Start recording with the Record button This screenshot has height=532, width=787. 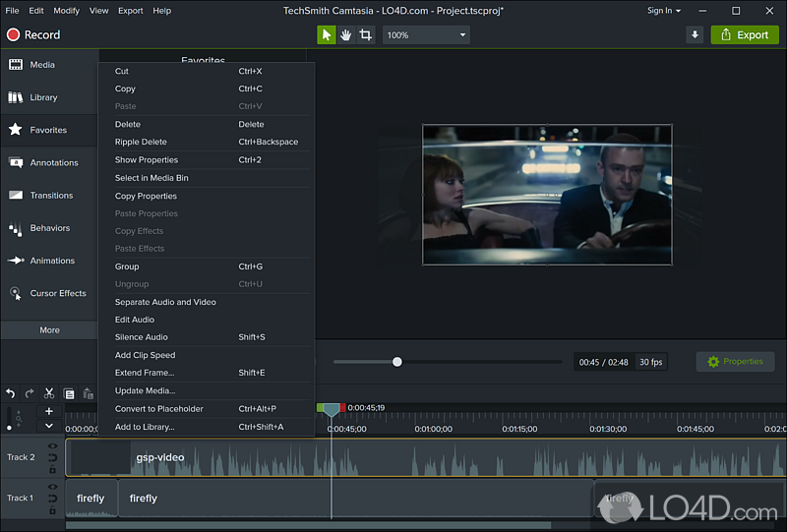(33, 34)
